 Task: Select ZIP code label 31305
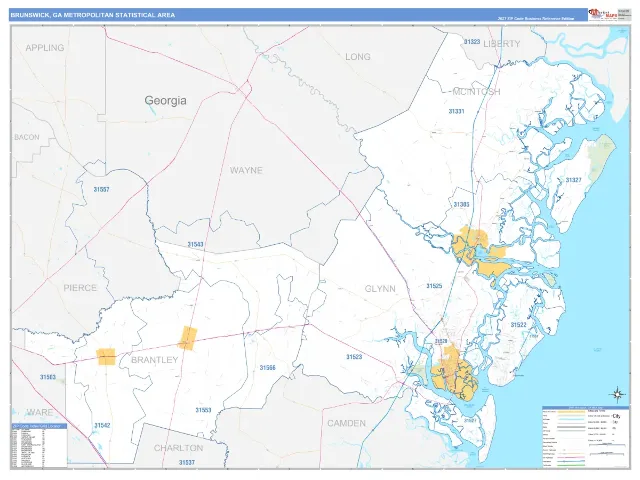(x=461, y=204)
